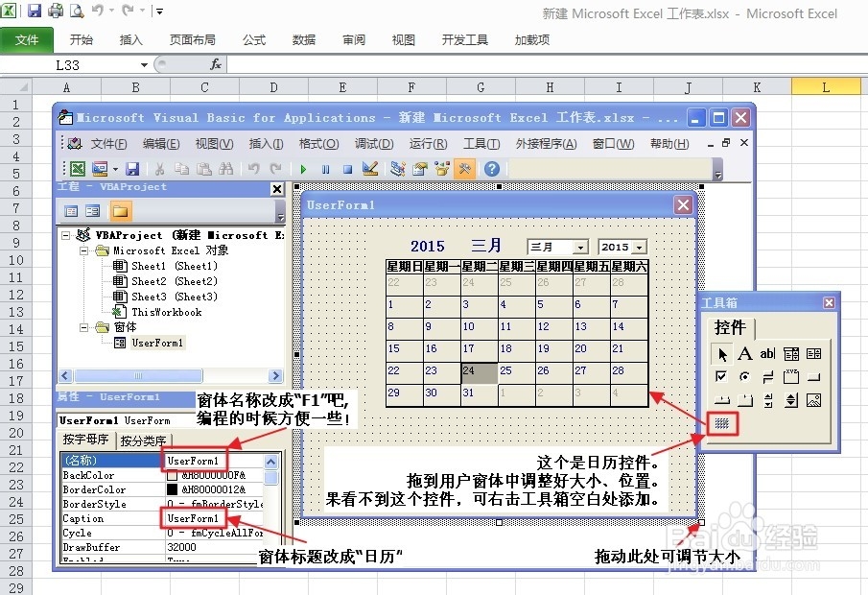The height and width of the screenshot is (595, 868).
Task: Click View Microsoft Excel icon in VBA toolbar
Action: pyautogui.click(x=78, y=169)
